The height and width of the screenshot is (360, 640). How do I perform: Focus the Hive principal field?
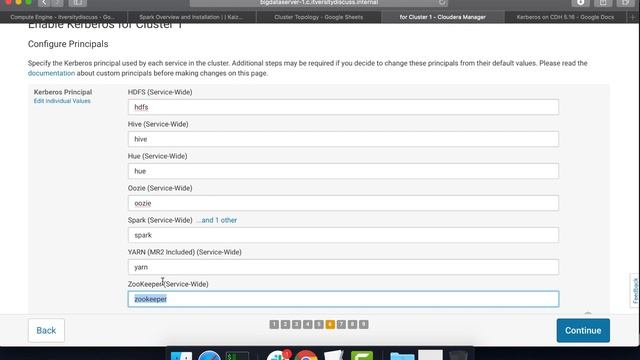click(x=343, y=139)
